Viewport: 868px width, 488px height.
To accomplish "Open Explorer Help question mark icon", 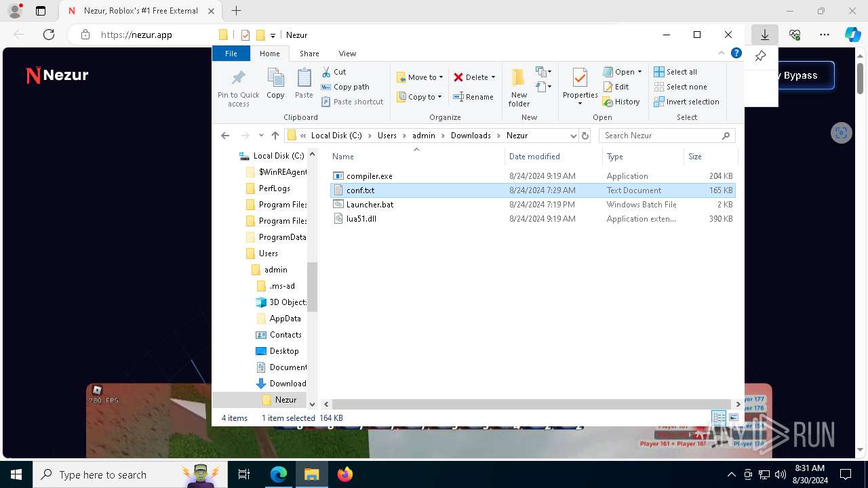I will pos(736,54).
